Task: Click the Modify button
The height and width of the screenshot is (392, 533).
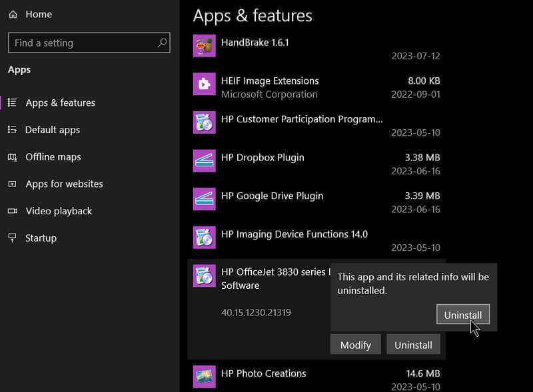Action: pos(356,345)
